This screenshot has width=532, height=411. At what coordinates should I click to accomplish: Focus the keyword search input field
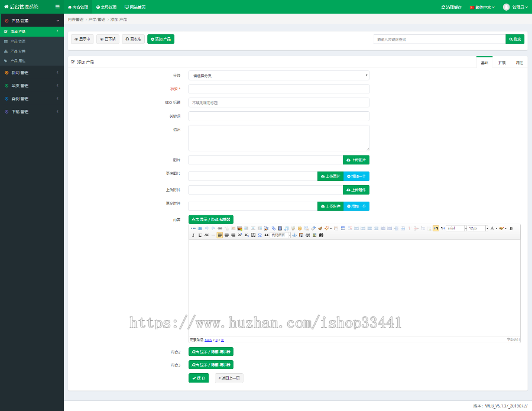[x=439, y=39]
